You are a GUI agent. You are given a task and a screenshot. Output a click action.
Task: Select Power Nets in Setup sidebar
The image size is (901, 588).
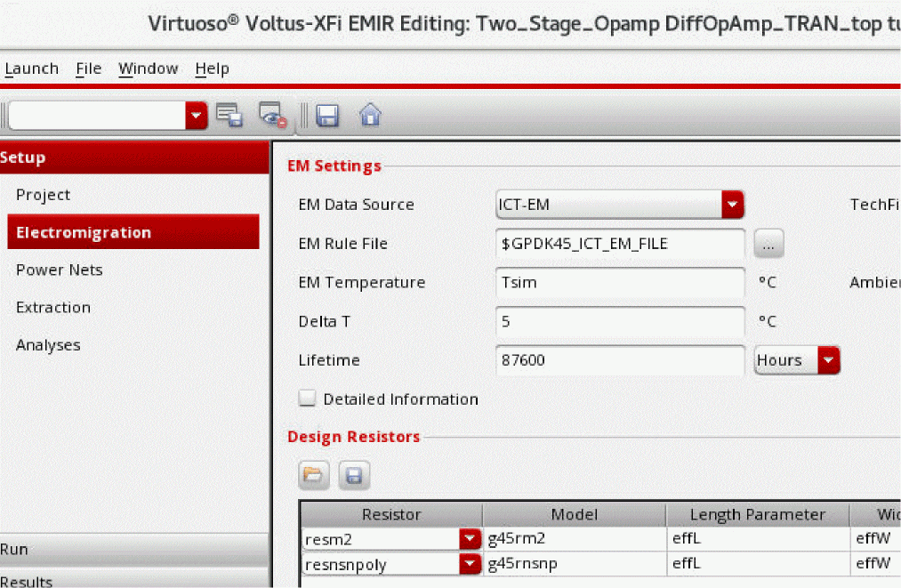click(x=59, y=270)
